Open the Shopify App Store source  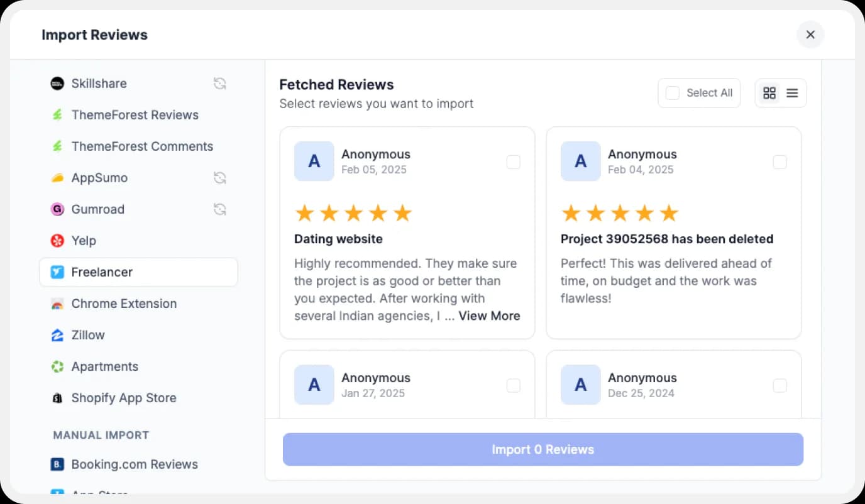123,398
